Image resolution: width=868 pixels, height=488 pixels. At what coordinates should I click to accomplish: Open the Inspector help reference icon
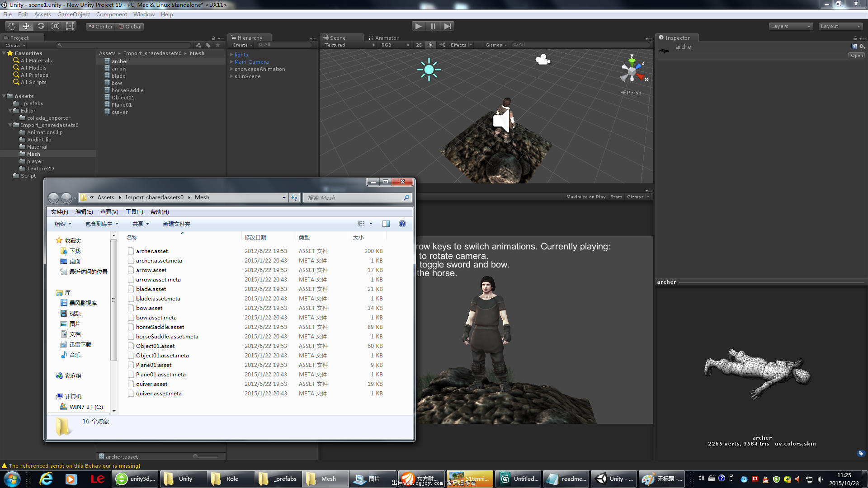(854, 47)
